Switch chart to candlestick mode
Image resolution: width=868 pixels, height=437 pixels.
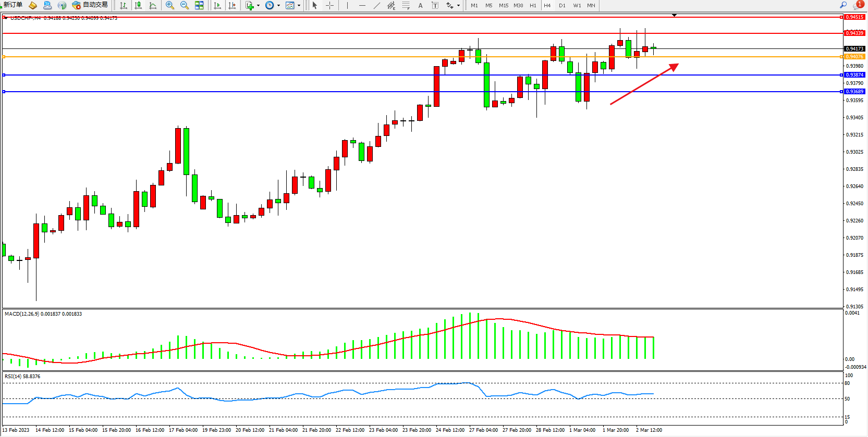pos(138,5)
